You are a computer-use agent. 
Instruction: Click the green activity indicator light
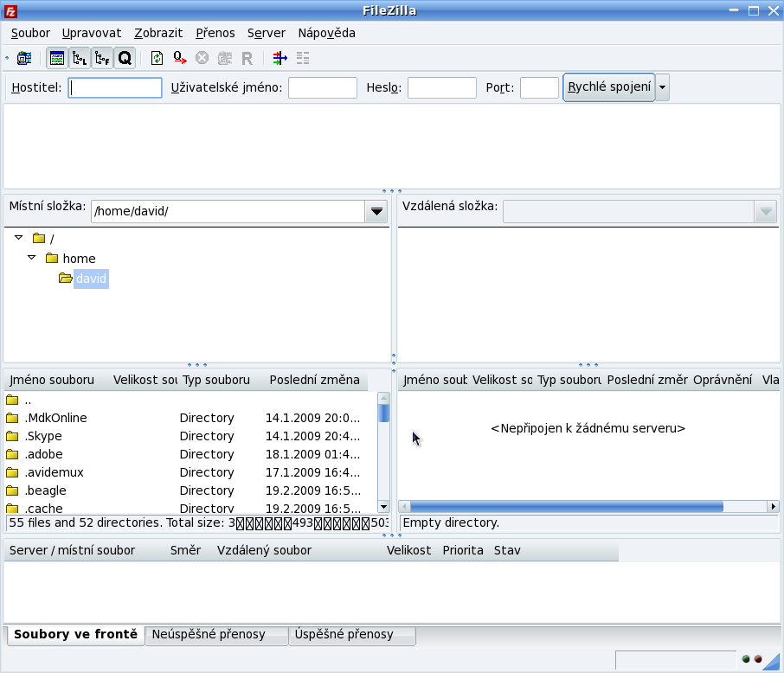click(x=746, y=659)
